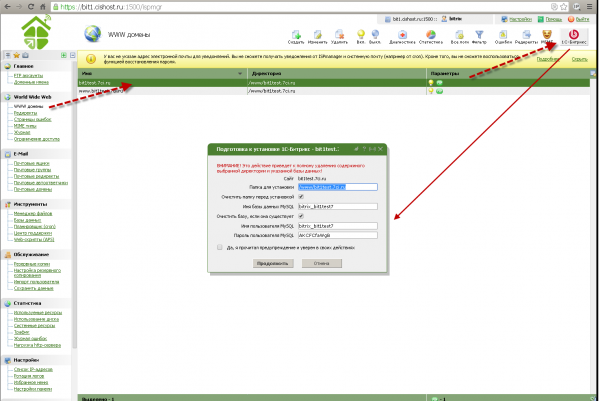Open the Помощь link at top right
The width and height of the screenshot is (600, 401).
pos(553,19)
